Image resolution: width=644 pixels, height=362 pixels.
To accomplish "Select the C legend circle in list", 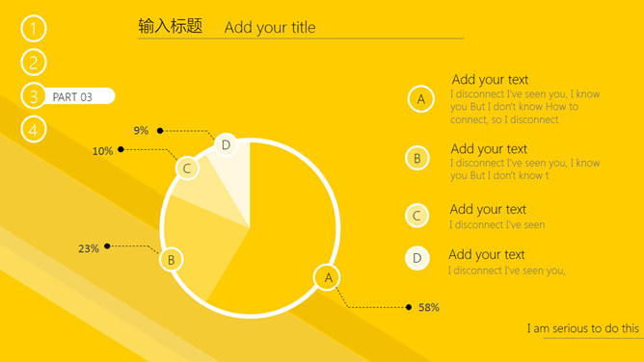I will (416, 216).
